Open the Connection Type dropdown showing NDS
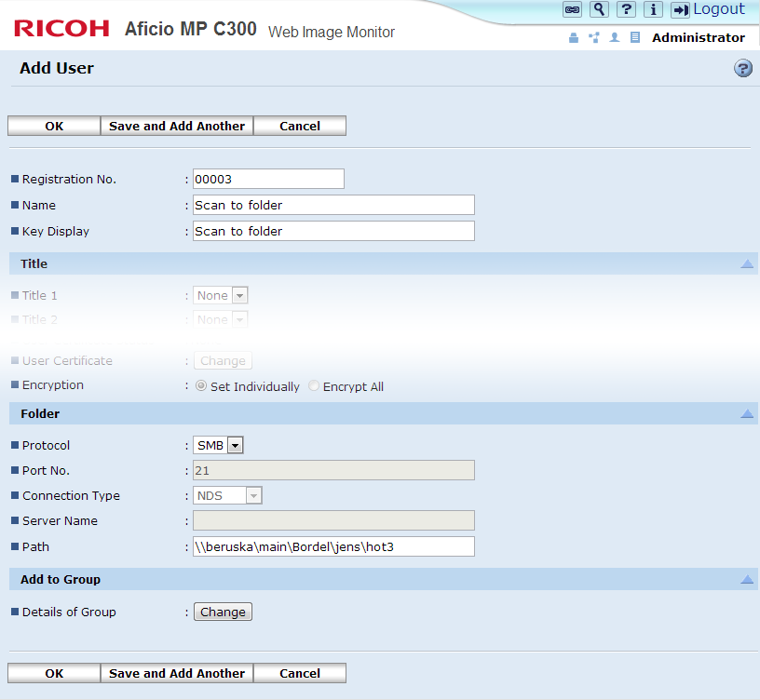Screen dimensions: 760x700 228,495
